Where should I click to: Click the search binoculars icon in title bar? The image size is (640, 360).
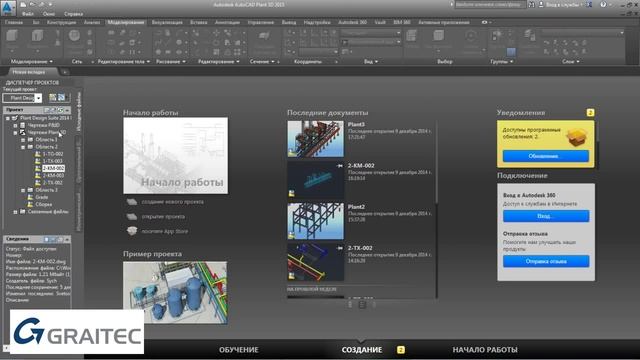pos(531,4)
